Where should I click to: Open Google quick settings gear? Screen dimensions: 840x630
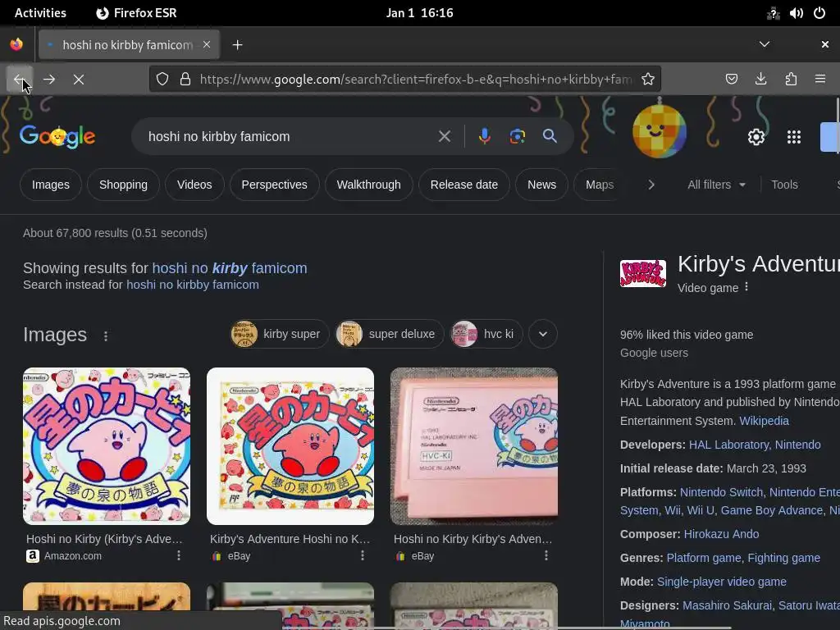tap(756, 137)
